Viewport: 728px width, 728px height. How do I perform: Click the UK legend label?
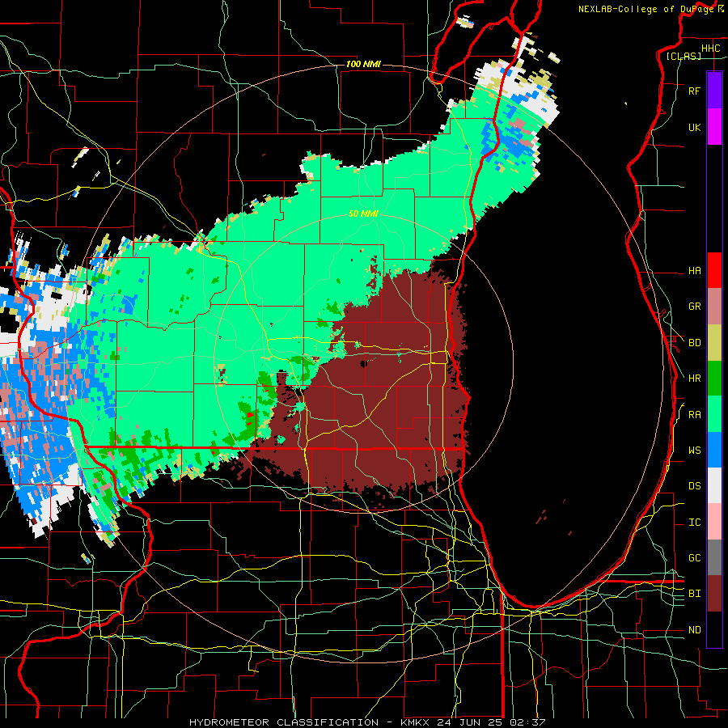[x=694, y=128]
